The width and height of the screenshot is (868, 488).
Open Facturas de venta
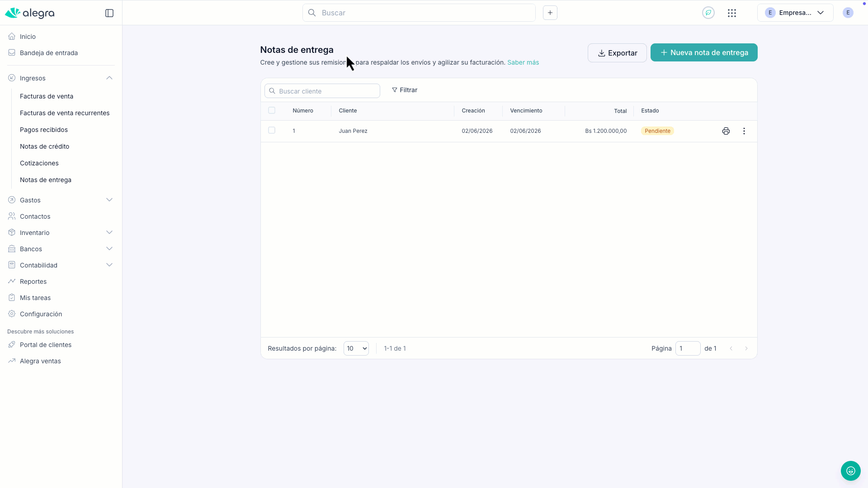[x=47, y=96]
